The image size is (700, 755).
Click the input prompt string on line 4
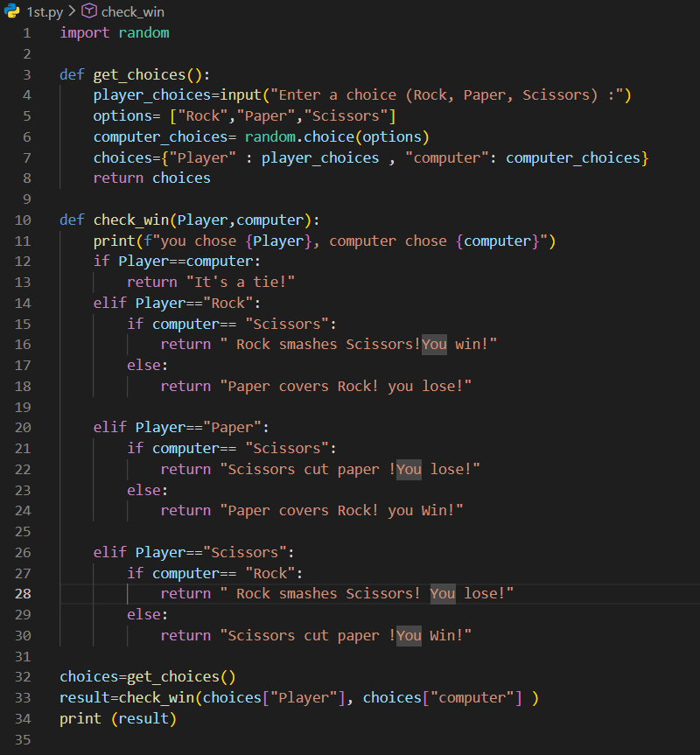tap(446, 95)
